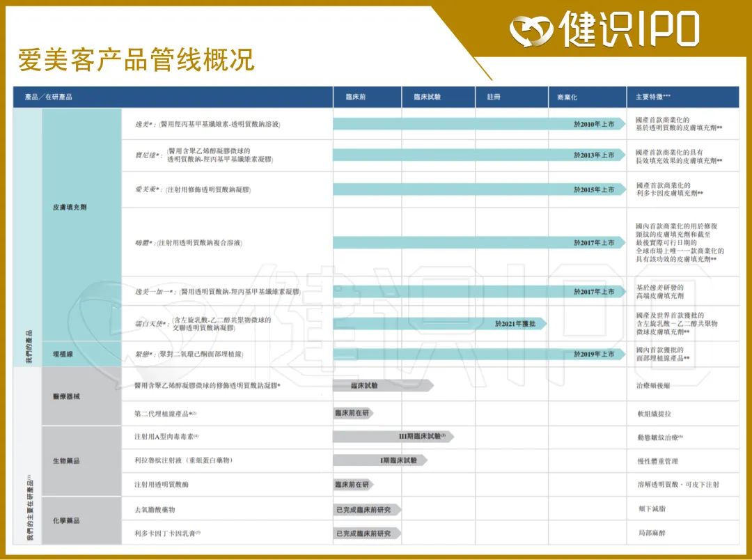The height and width of the screenshot is (560, 752).
Task: Click the vertical 我們的產品 label
Action: (x=29, y=346)
